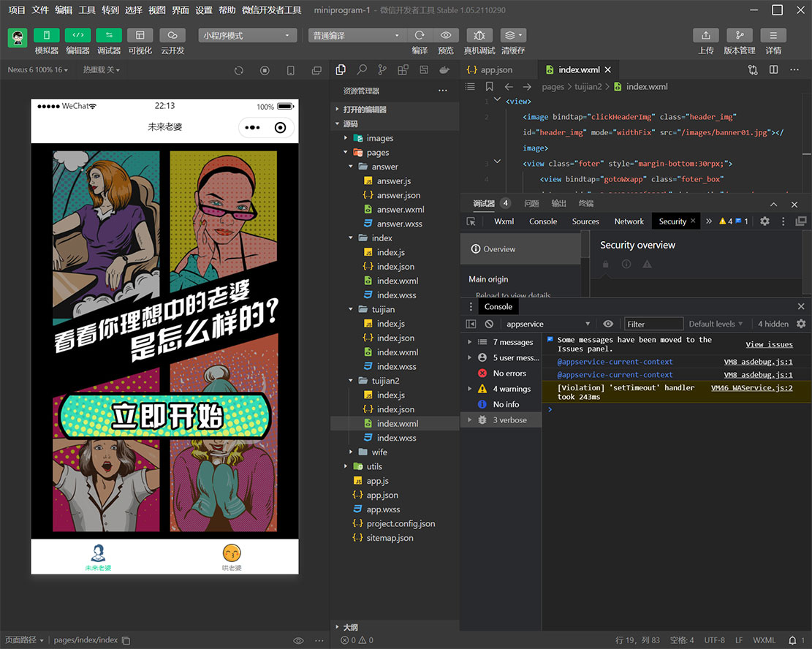Click the View issues link

[x=769, y=344]
